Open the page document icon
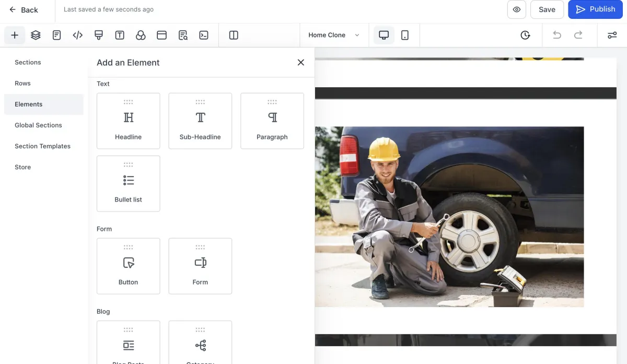This screenshot has height=364, width=627. [56, 35]
